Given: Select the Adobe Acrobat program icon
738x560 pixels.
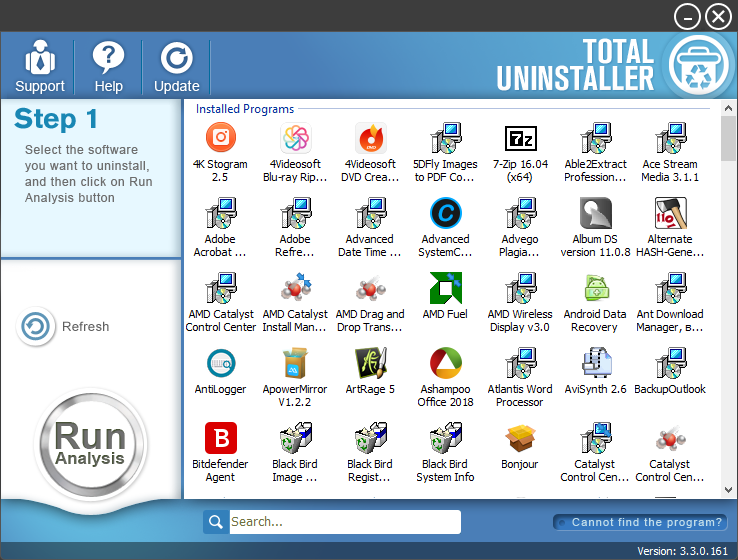Looking at the screenshot, I should (220, 213).
